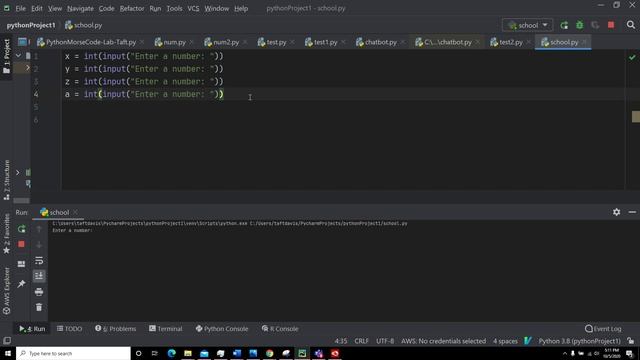Screen dimensions: 640x360
Task: Toggle scroll to end in Run console
Action: 39,276
